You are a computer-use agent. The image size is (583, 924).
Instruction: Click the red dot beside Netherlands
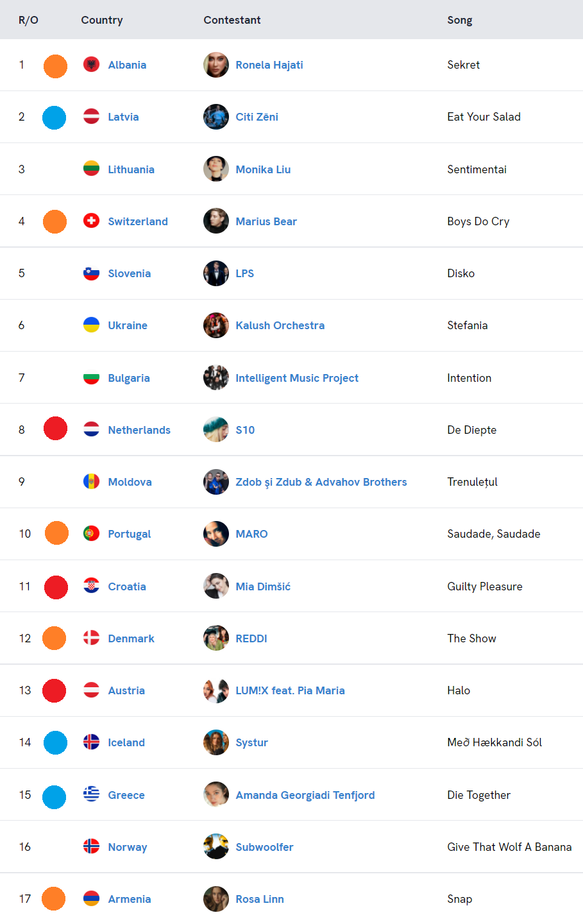pyautogui.click(x=55, y=429)
